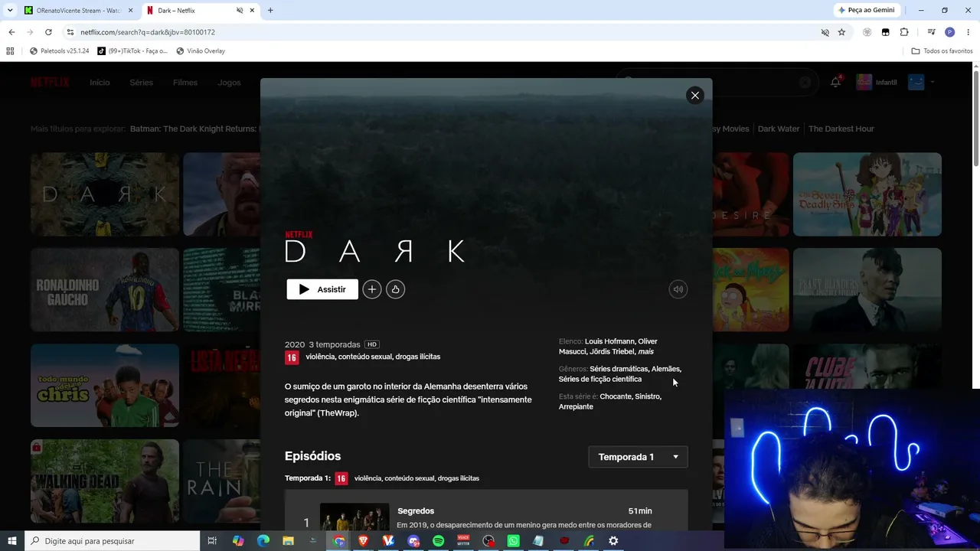
Task: Open Brave browser from the taskbar
Action: pos(364,541)
